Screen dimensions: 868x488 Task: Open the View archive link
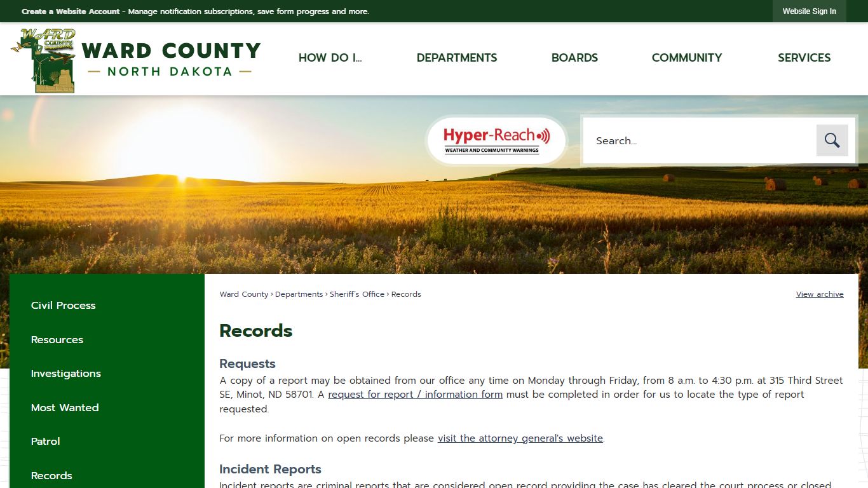(820, 294)
